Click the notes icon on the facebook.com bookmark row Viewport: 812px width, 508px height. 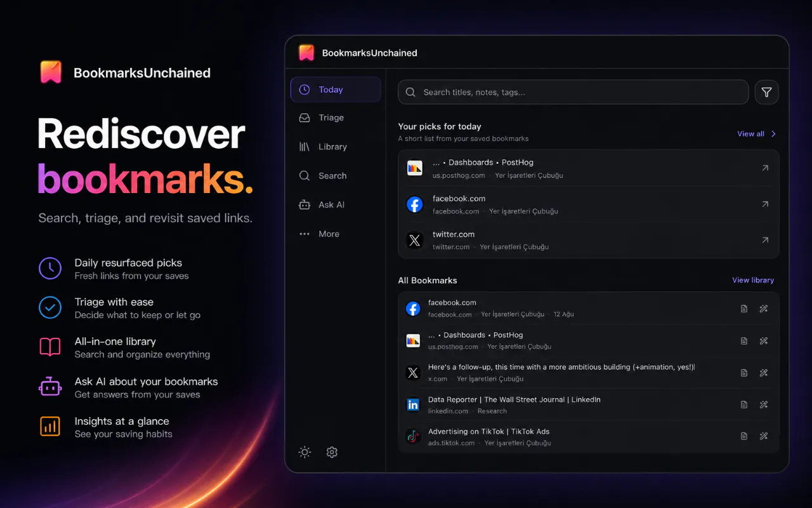[x=744, y=309]
